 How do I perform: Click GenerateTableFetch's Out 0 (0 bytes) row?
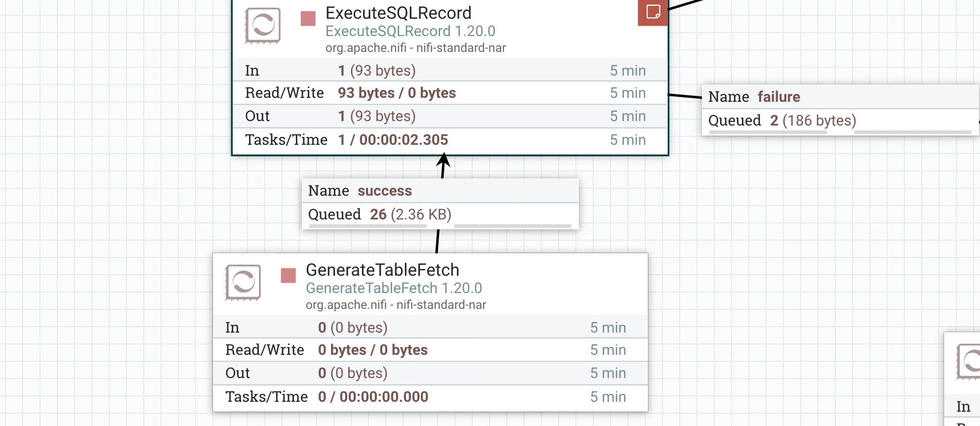coord(430,373)
